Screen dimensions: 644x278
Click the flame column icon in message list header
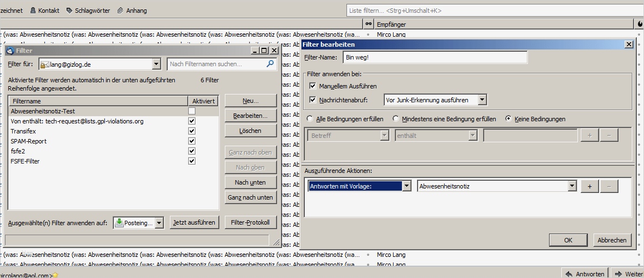[x=640, y=24]
